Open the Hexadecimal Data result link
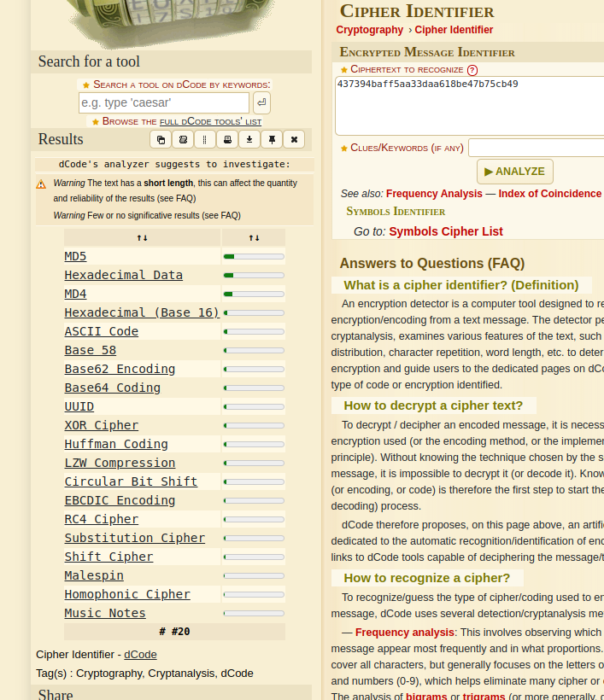The width and height of the screenshot is (604, 700). click(123, 275)
